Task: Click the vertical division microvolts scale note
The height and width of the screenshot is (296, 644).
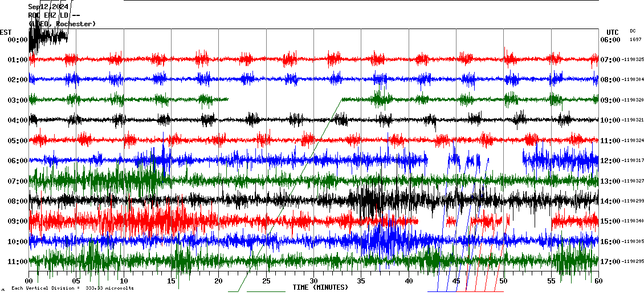Action: [72, 289]
